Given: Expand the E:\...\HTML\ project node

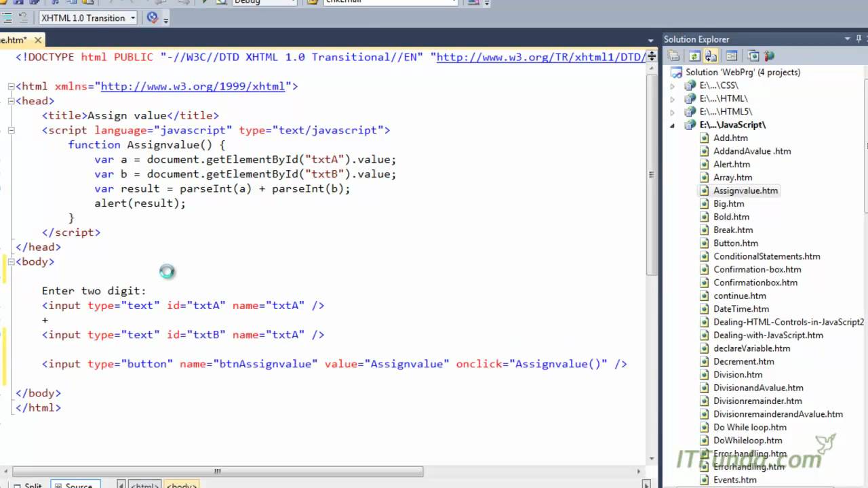Looking at the screenshot, I should coord(673,99).
